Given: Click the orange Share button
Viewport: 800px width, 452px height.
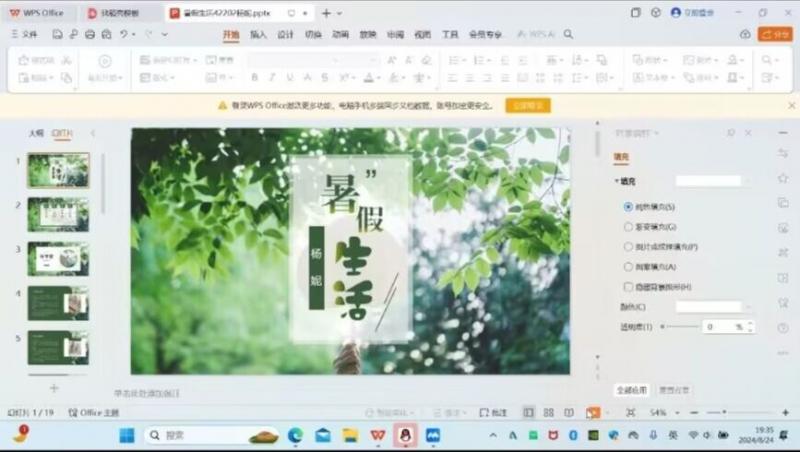Looking at the screenshot, I should 775,34.
